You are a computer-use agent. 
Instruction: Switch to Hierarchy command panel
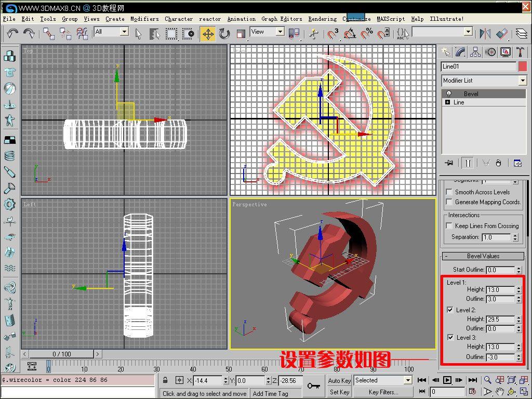point(475,52)
